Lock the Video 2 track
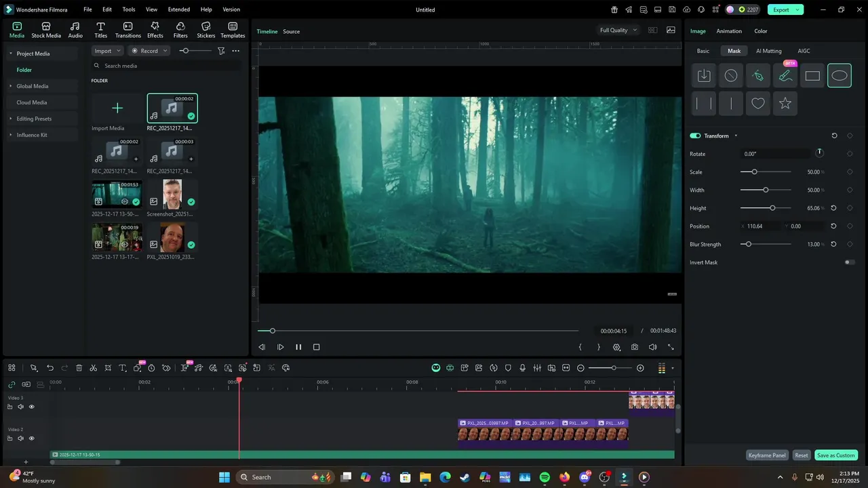The image size is (868, 488). pos(9,439)
